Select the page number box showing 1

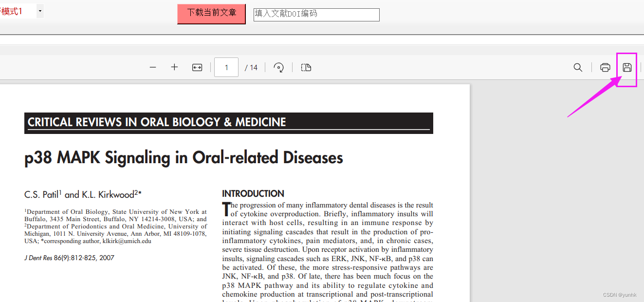tap(226, 67)
